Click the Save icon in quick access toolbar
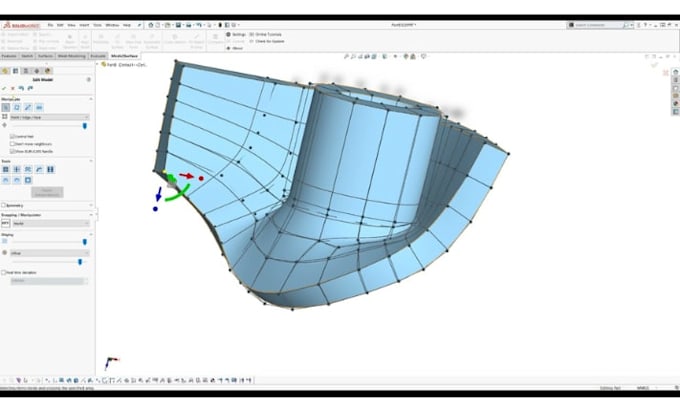 point(178,25)
